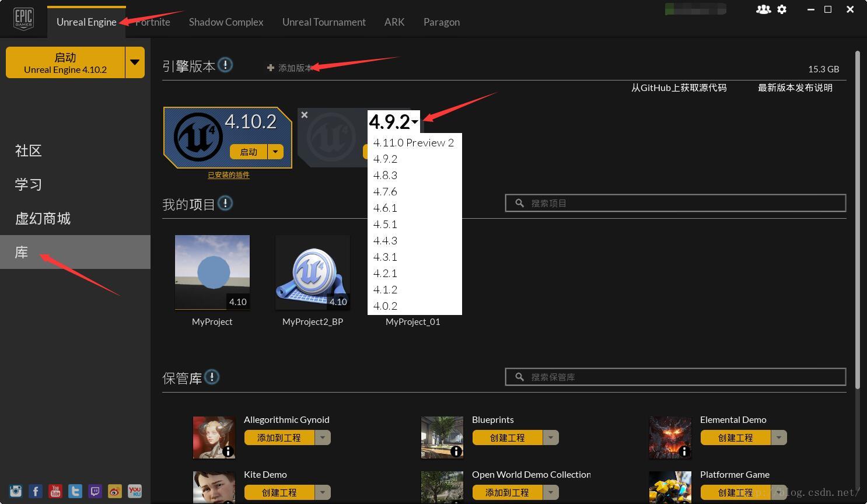This screenshot has height=504, width=867.
Task: Click the info icon next to 引擎版本
Action: (x=225, y=65)
